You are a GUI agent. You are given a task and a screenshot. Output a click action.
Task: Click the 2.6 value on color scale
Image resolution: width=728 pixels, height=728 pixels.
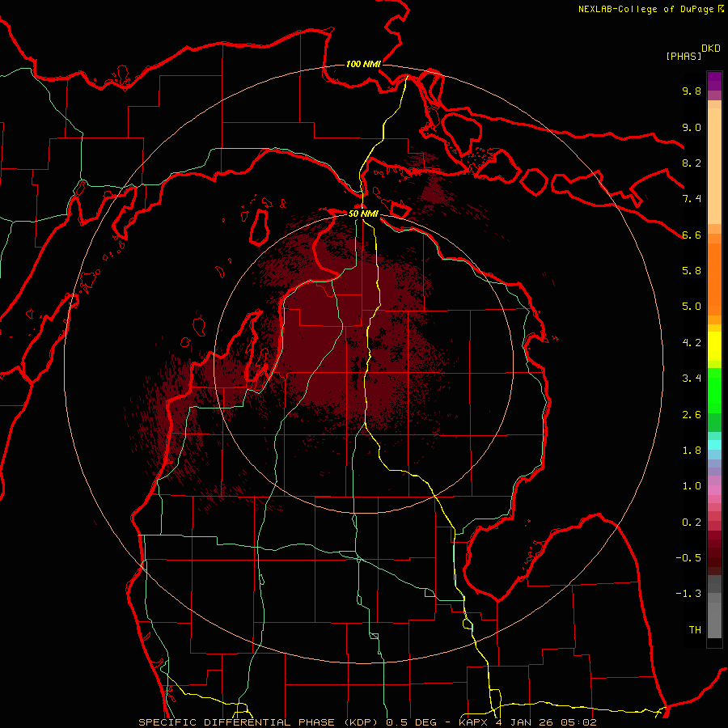point(692,415)
